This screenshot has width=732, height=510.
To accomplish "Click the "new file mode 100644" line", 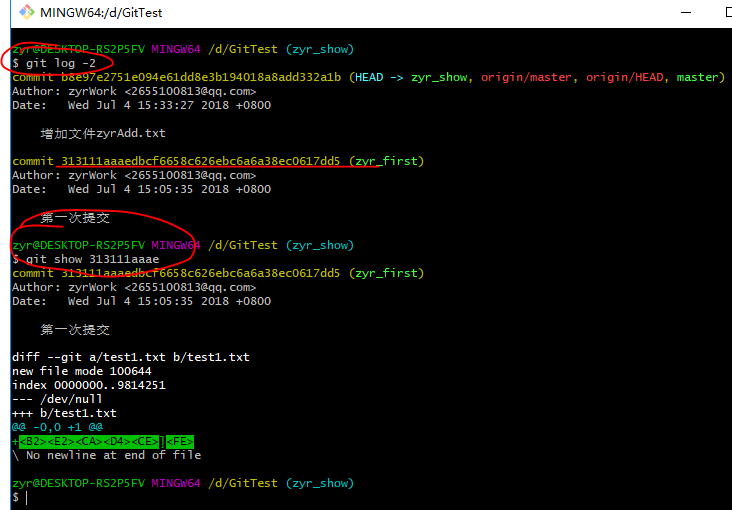I will coord(82,371).
